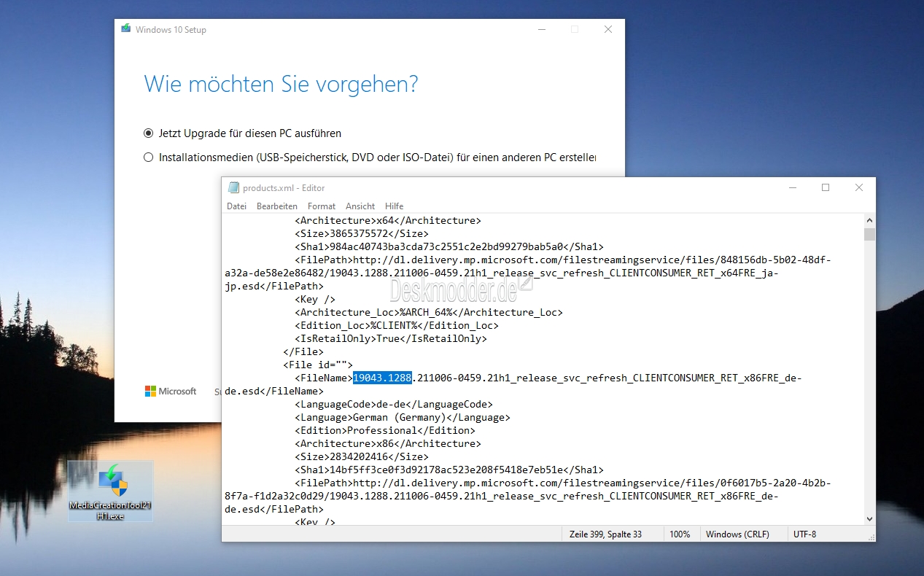
Task: Maximize the products.xml Editor window
Action: click(826, 187)
